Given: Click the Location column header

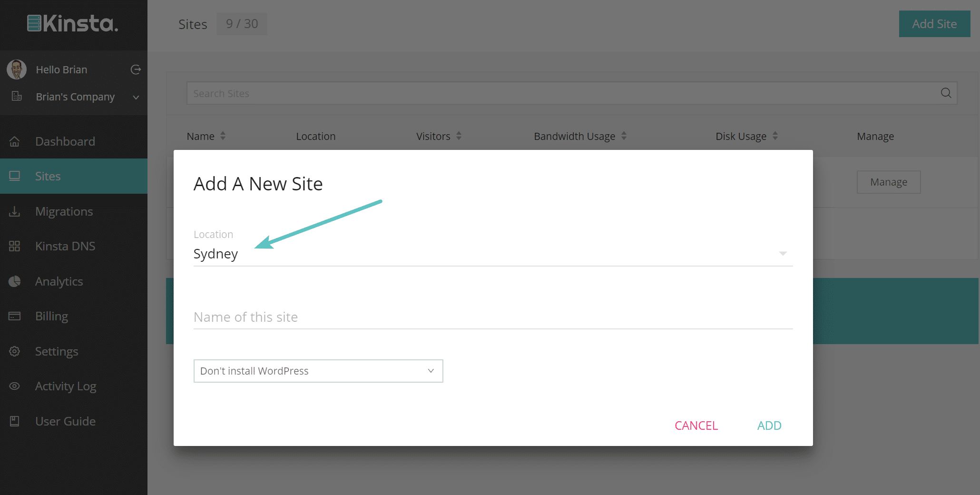Looking at the screenshot, I should (x=316, y=137).
